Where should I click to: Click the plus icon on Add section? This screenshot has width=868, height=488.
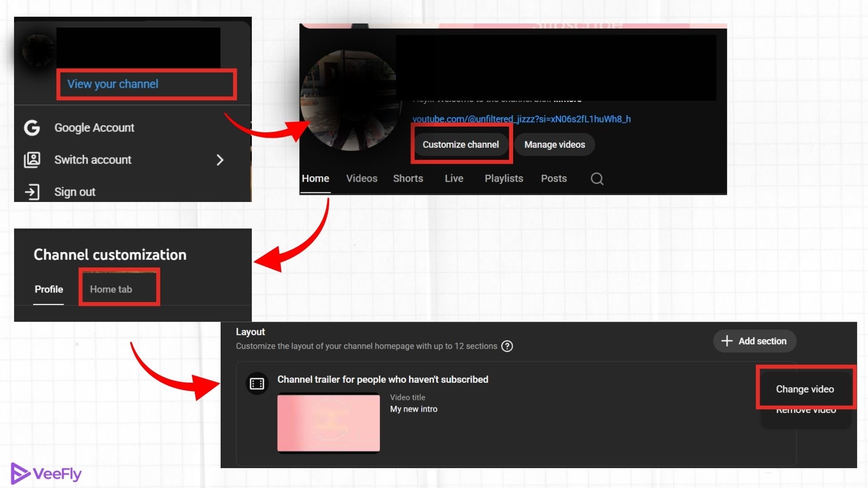(726, 341)
